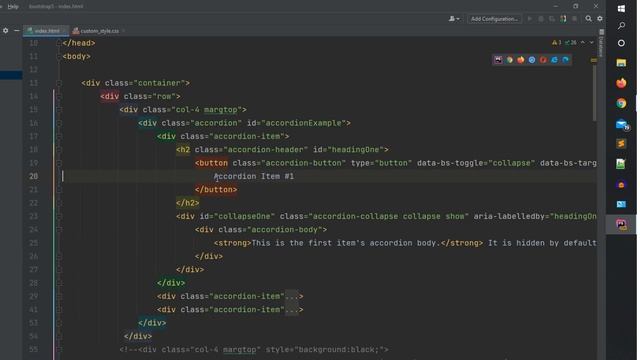Click the Stop square icon
Viewport: 640px width, 360px height.
tap(575, 19)
